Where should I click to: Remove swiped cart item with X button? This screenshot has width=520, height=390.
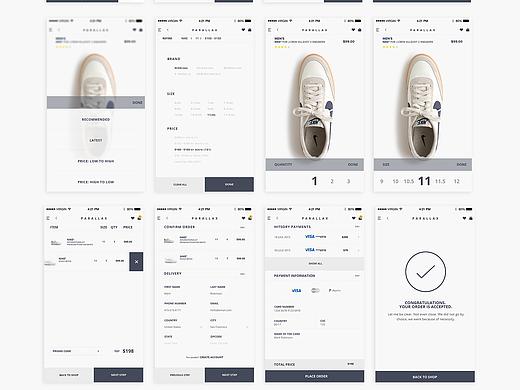(x=136, y=262)
